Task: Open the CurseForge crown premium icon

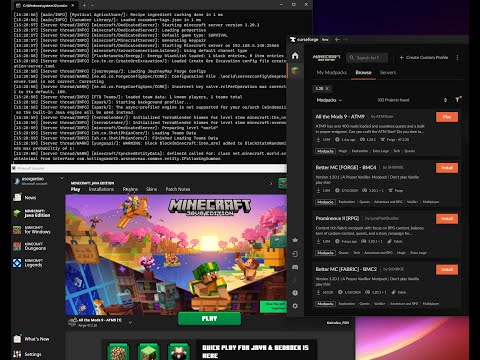Action: (x=295, y=240)
